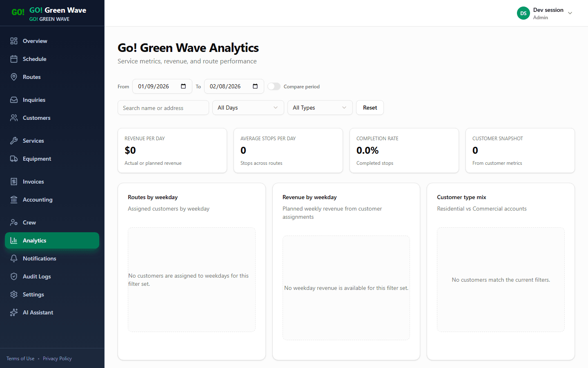This screenshot has height=368, width=588.
Task: Open the AI Assistant
Action: (38, 312)
